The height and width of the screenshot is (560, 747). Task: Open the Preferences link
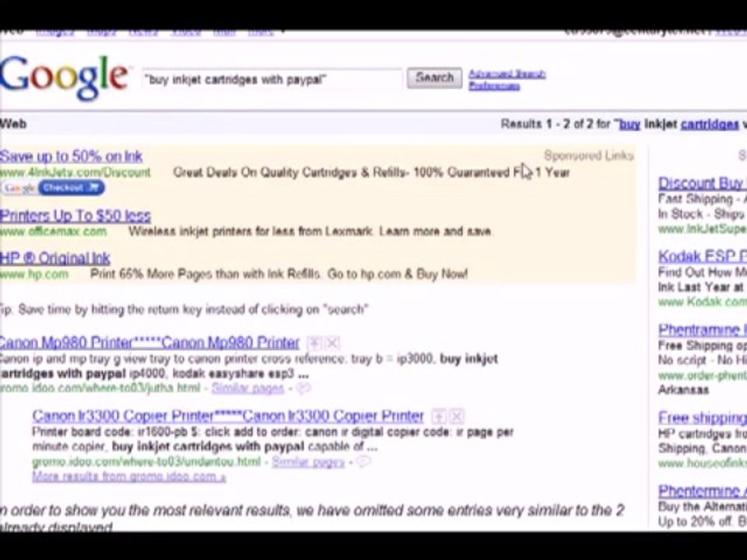pos(494,86)
